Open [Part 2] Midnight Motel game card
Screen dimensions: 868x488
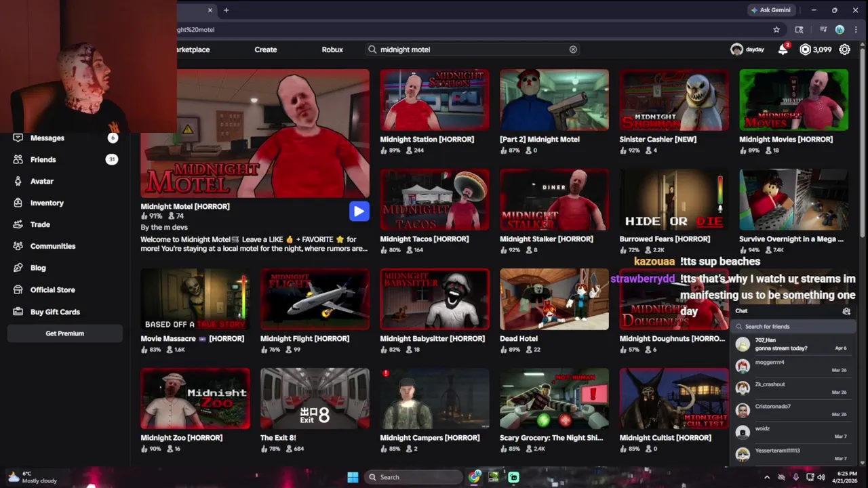[x=554, y=111]
